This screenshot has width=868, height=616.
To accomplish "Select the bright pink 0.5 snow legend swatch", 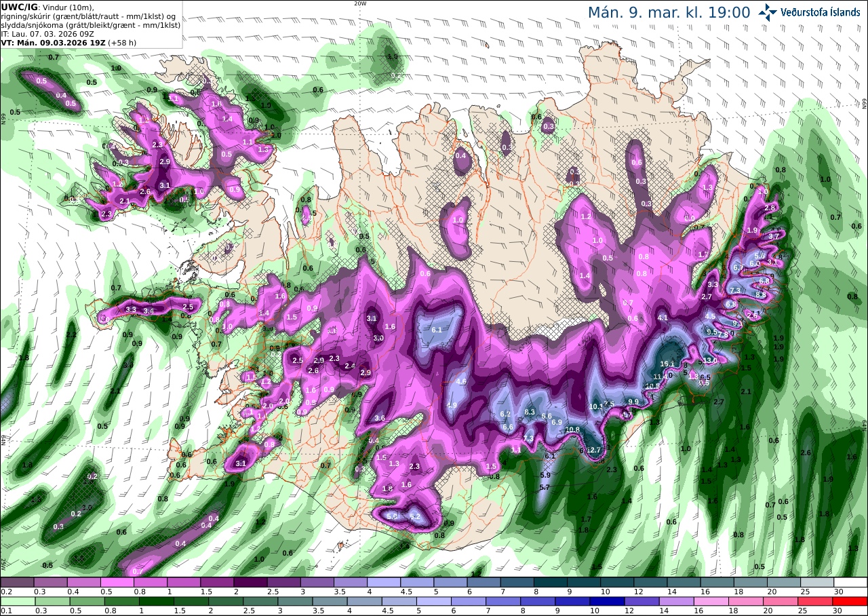I will (x=117, y=582).
